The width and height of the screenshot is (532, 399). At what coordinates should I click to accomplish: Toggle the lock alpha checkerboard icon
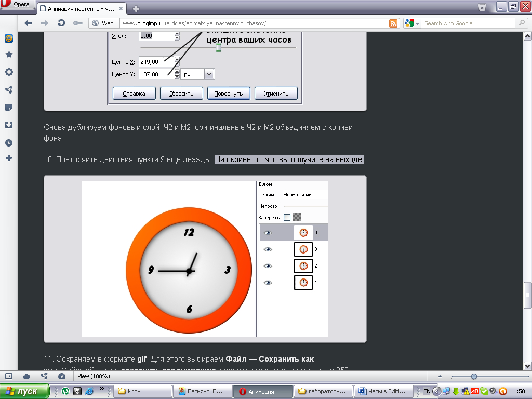(x=297, y=217)
